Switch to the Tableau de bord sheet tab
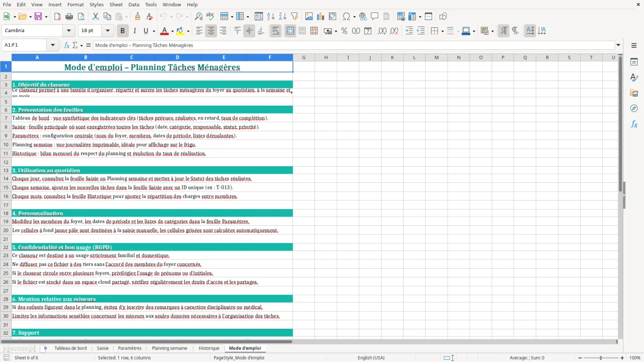The height and width of the screenshot is (362, 644). (70, 348)
